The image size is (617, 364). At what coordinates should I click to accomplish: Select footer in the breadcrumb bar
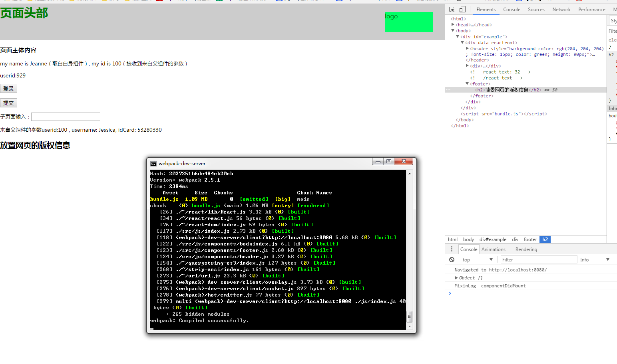[x=530, y=239]
